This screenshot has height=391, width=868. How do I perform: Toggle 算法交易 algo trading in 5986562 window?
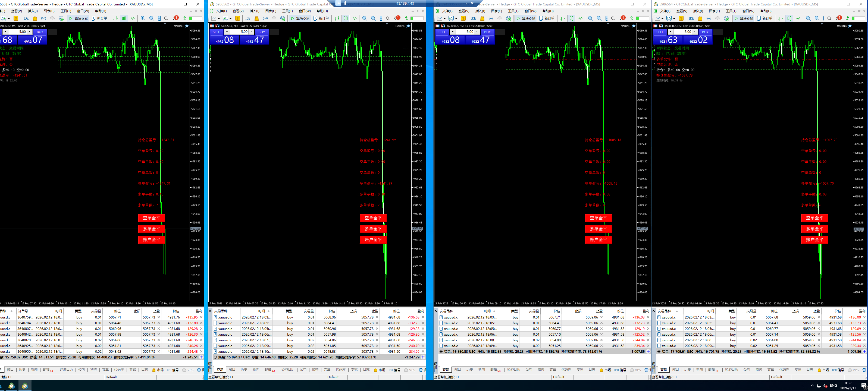coord(300,18)
